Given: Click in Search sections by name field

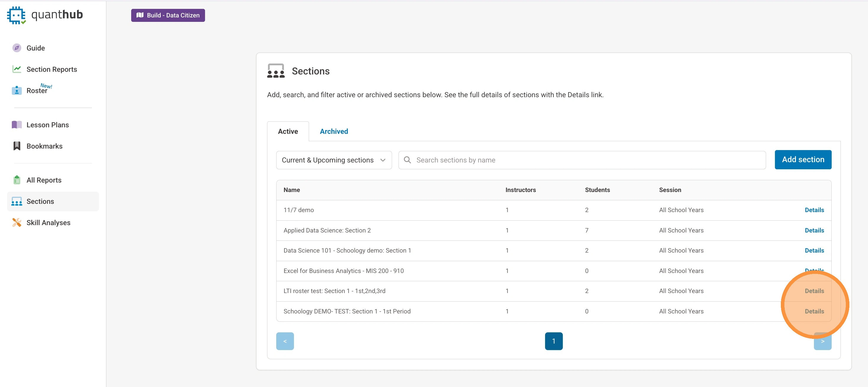Looking at the screenshot, I should click(x=586, y=160).
